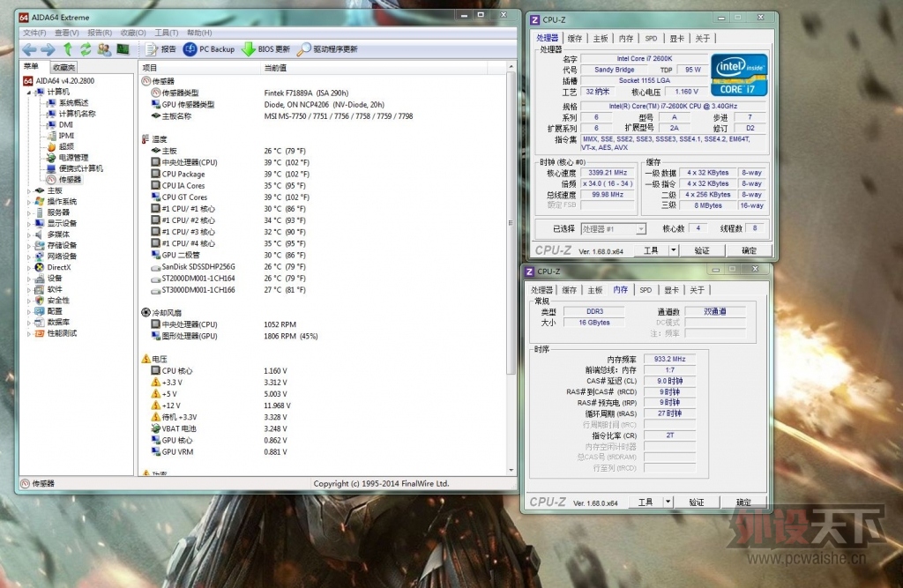This screenshot has height=588, width=903.
Task: Click the AIDA64 back arrow toolbar icon
Action: point(29,49)
